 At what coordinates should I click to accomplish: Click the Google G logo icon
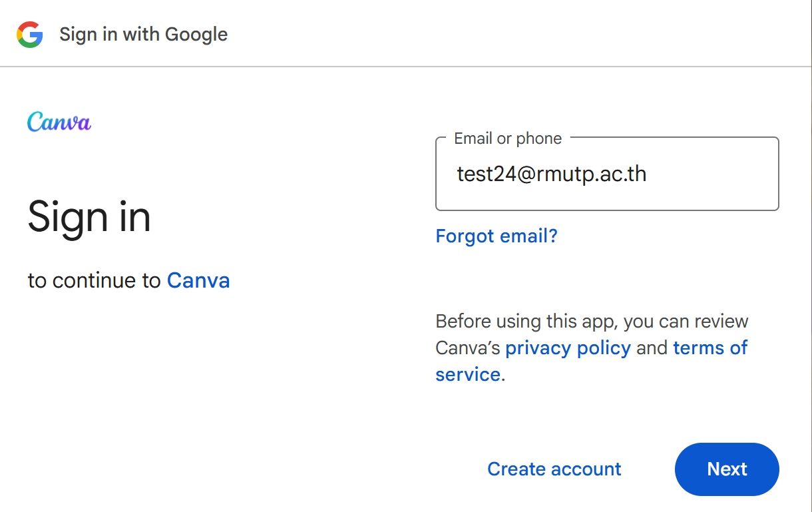pos(30,34)
